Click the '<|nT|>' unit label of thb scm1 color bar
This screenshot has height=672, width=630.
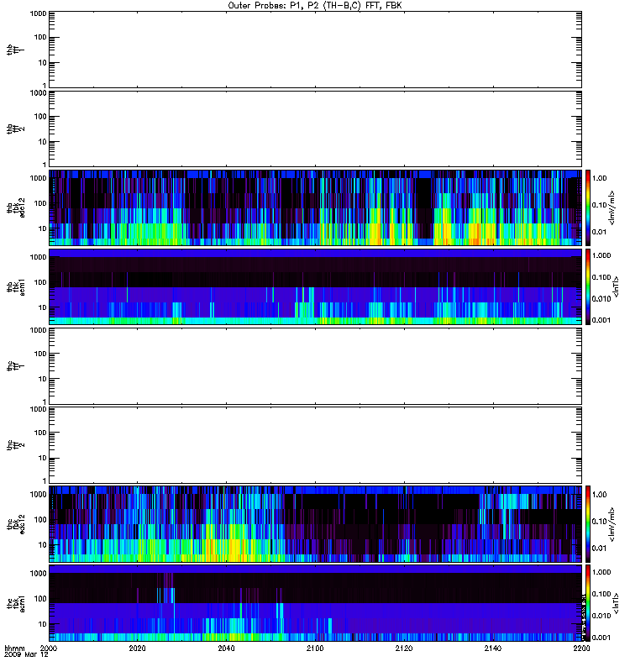click(x=616, y=286)
